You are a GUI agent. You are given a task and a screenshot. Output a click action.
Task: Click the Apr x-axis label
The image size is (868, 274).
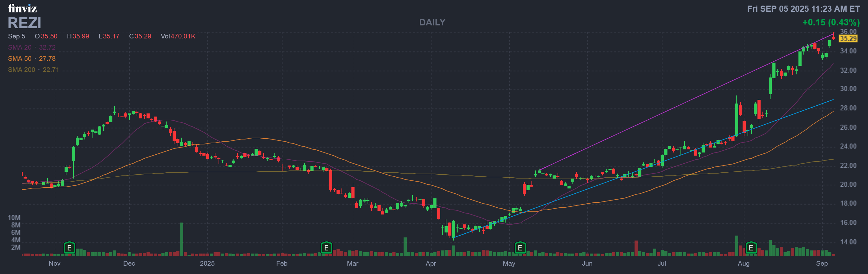[x=431, y=263]
